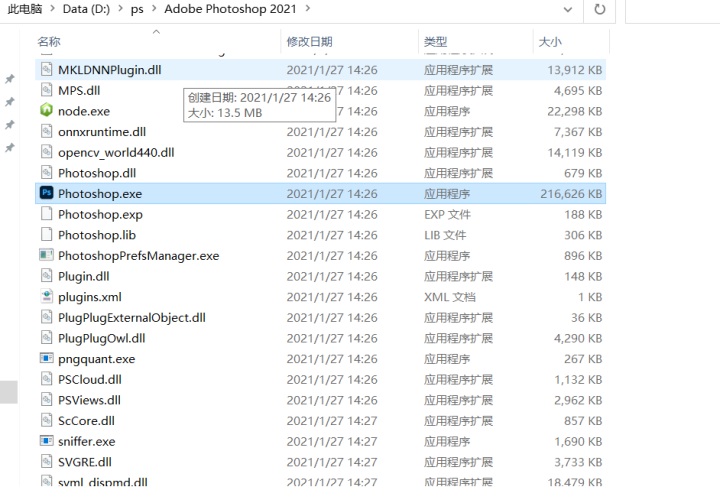Click the search box right of refresh
The width and height of the screenshot is (720, 490).
pyautogui.click(x=673, y=10)
